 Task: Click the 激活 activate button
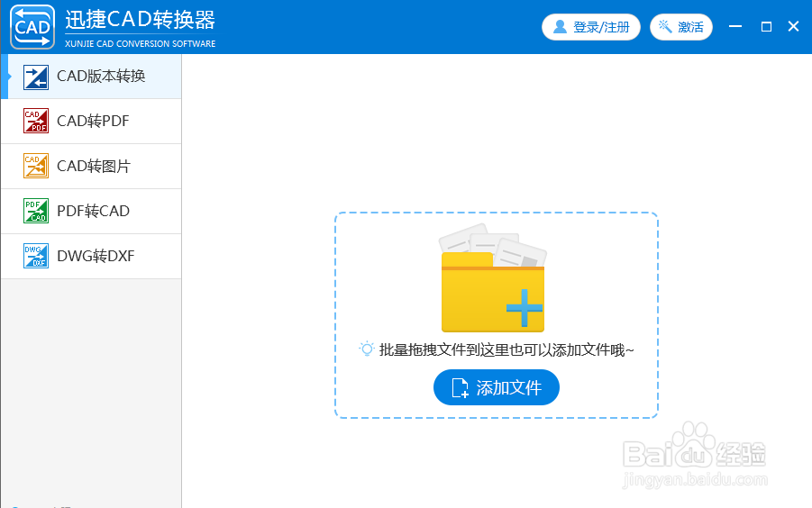681,27
